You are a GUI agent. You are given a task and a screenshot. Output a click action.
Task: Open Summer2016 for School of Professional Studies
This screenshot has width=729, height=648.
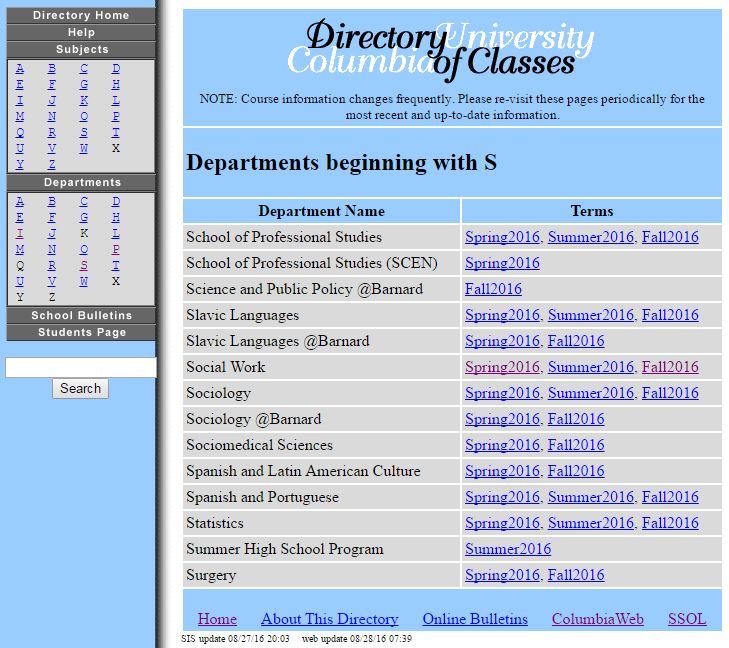point(590,237)
